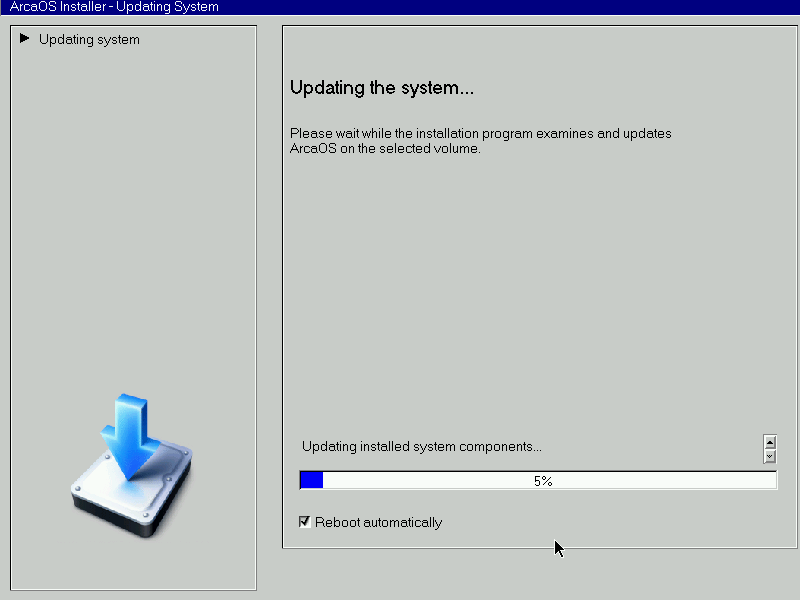
Task: Click the Please wait while the installation description text
Action: 481,141
